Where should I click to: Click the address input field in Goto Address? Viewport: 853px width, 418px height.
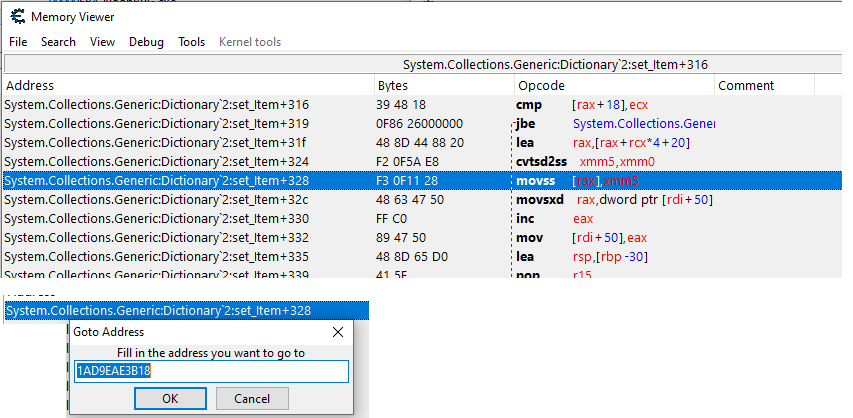pos(211,371)
